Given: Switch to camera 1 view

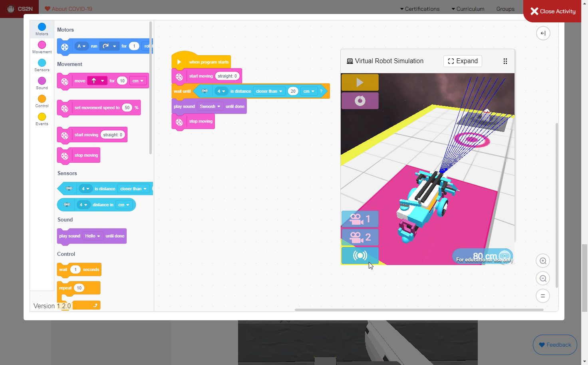Looking at the screenshot, I should tap(360, 219).
